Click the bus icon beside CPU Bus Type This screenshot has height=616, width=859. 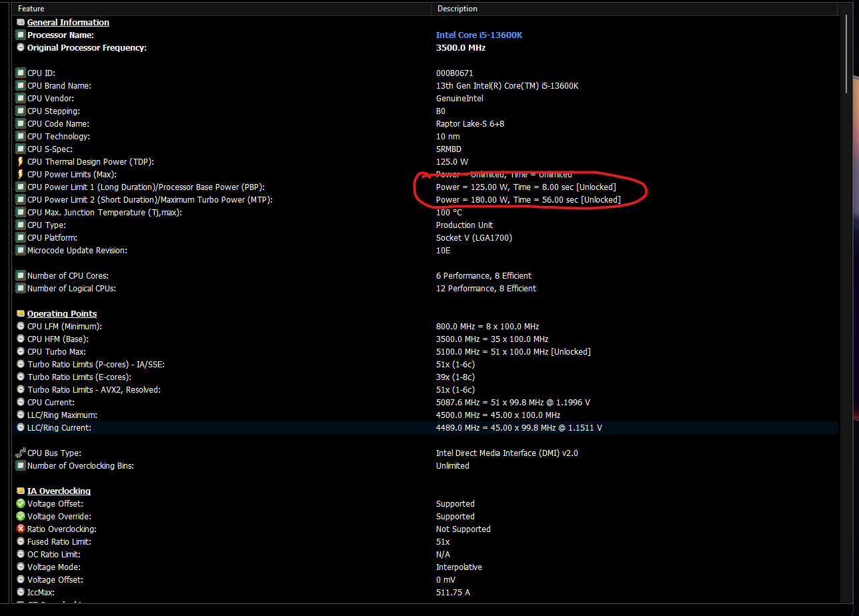click(21, 453)
